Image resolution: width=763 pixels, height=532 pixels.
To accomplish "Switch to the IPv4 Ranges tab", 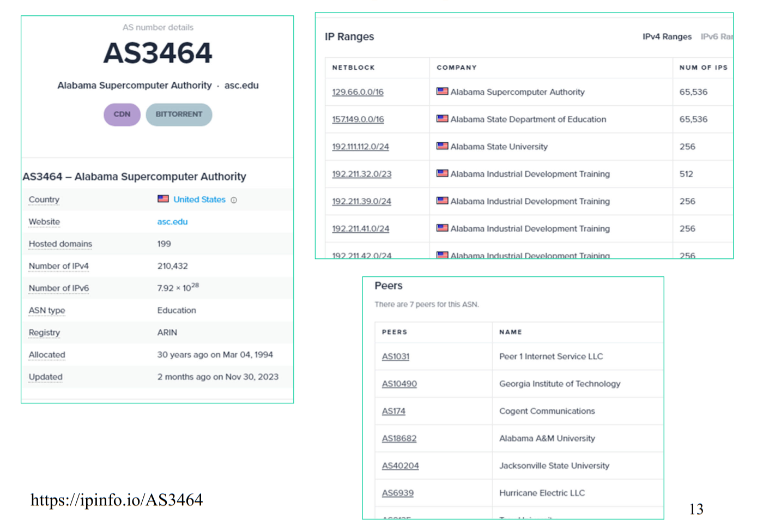I will (x=667, y=37).
